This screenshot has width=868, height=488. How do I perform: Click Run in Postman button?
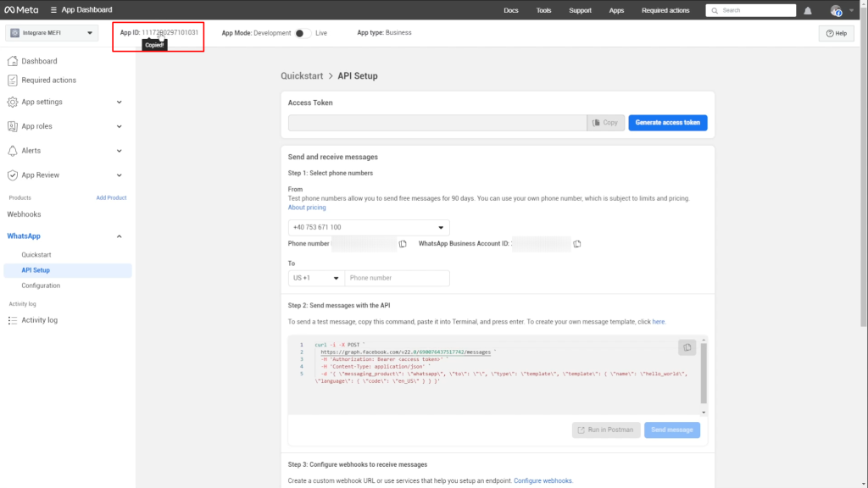[606, 430]
